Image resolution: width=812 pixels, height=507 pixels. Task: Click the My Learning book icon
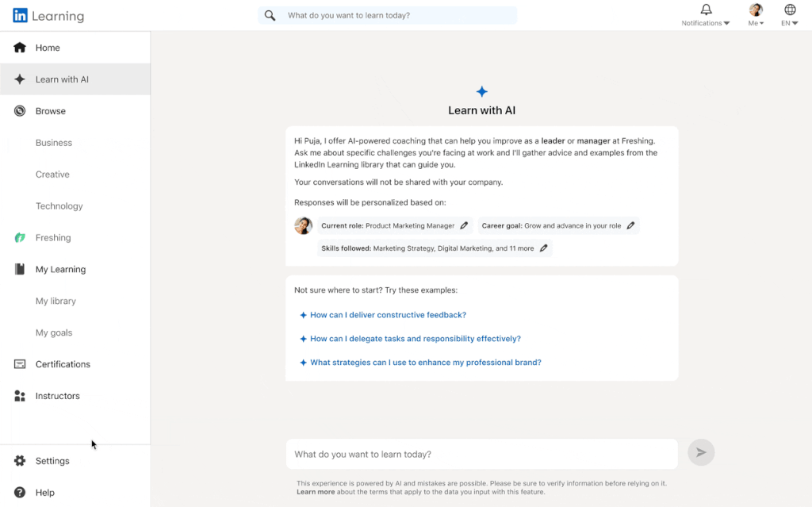tap(20, 269)
